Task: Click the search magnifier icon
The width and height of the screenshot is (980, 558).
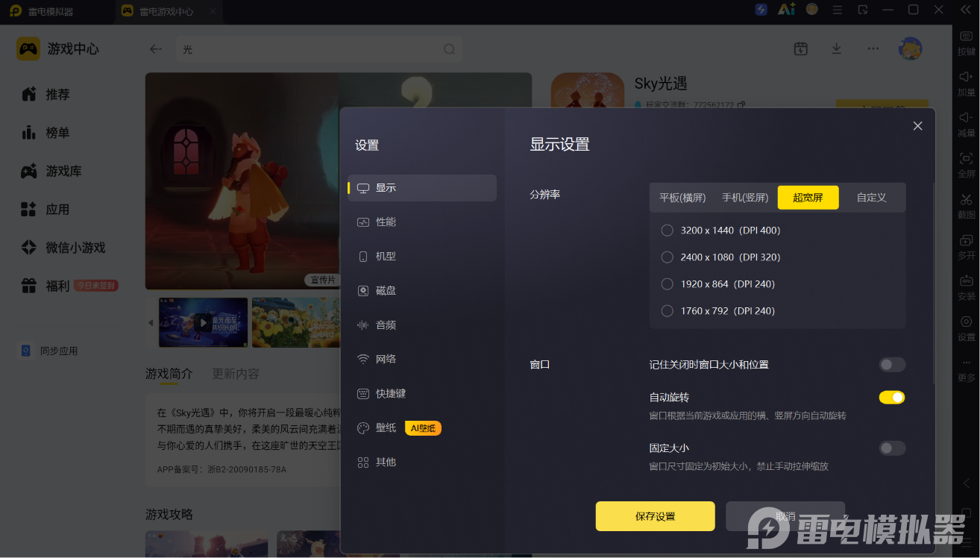Action: (x=449, y=49)
